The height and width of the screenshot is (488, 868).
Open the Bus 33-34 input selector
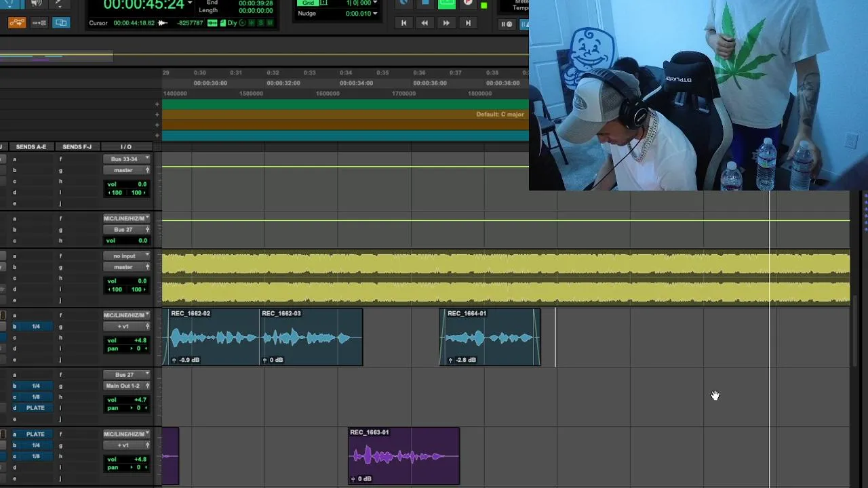127,159
